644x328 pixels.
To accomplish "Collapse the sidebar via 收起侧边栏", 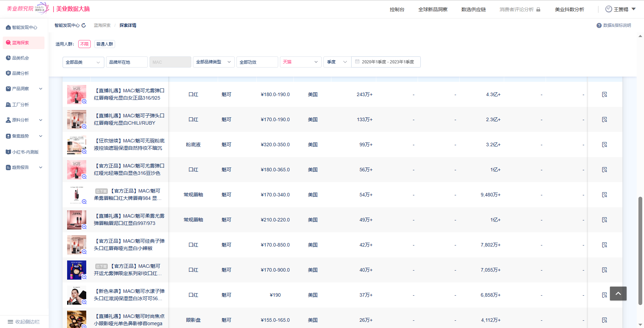I will [x=24, y=322].
